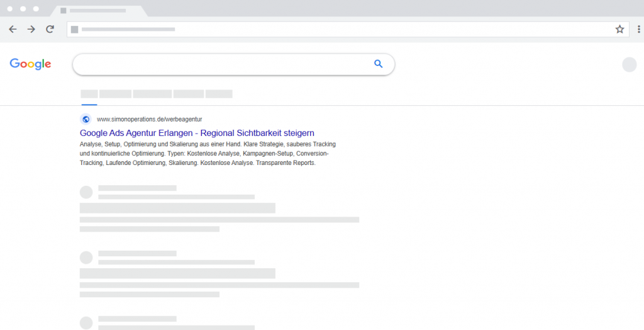
Task: Switch to the last search filter tab
Action: 219,94
